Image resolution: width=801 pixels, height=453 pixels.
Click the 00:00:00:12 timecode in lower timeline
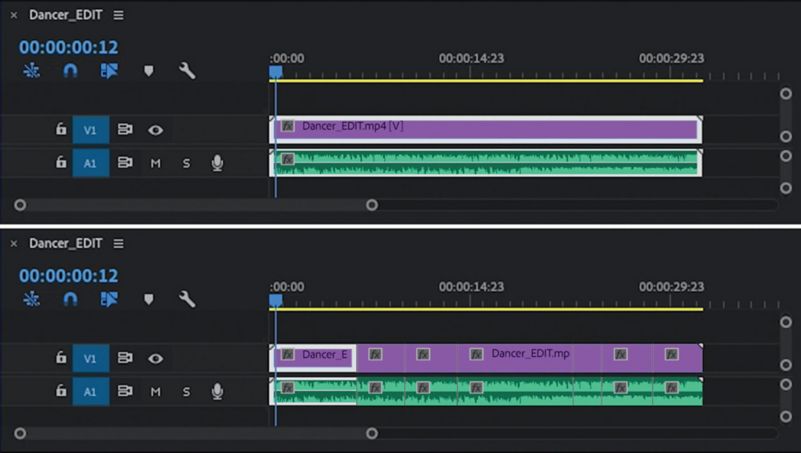pyautogui.click(x=68, y=275)
